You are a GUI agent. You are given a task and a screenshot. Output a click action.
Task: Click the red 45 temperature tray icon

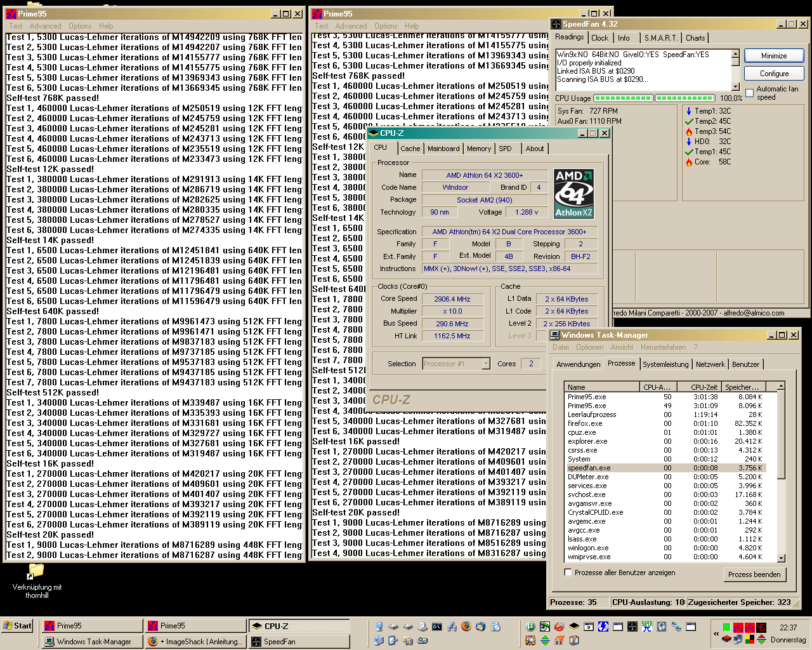coord(761,627)
